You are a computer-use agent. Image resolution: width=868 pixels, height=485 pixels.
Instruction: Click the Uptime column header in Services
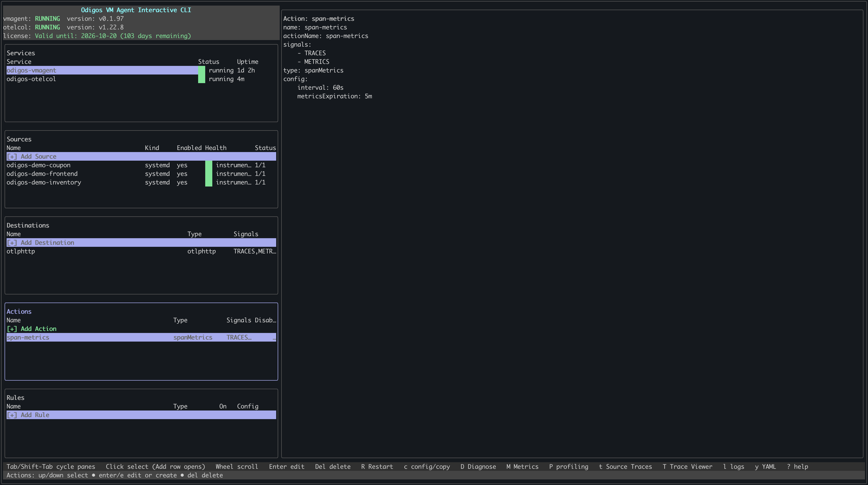248,62
